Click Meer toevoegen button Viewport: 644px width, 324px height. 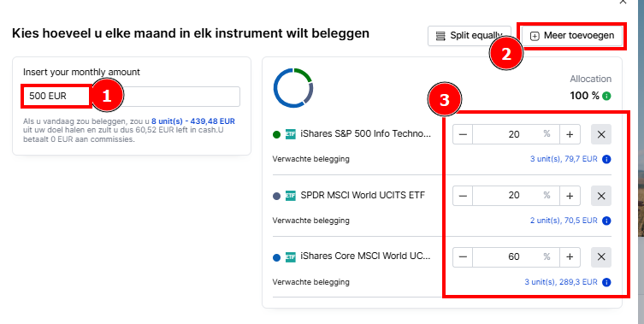574,36
